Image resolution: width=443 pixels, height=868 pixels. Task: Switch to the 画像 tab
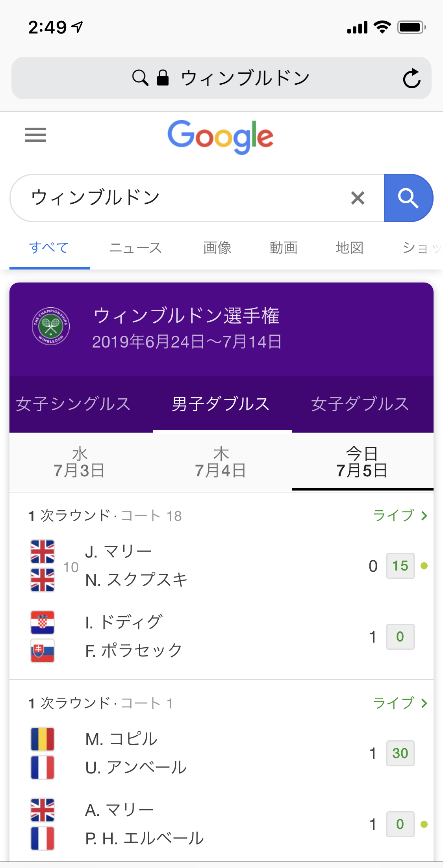(x=217, y=248)
